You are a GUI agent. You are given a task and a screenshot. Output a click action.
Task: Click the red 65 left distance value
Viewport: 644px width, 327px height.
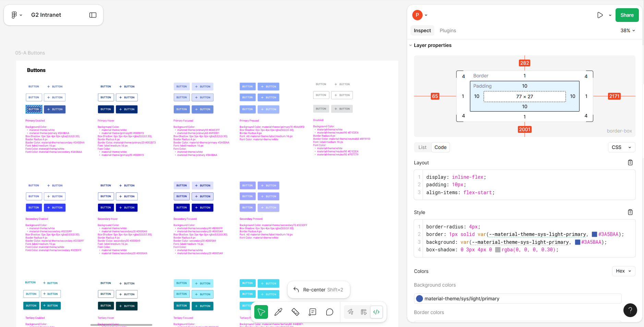coord(435,96)
